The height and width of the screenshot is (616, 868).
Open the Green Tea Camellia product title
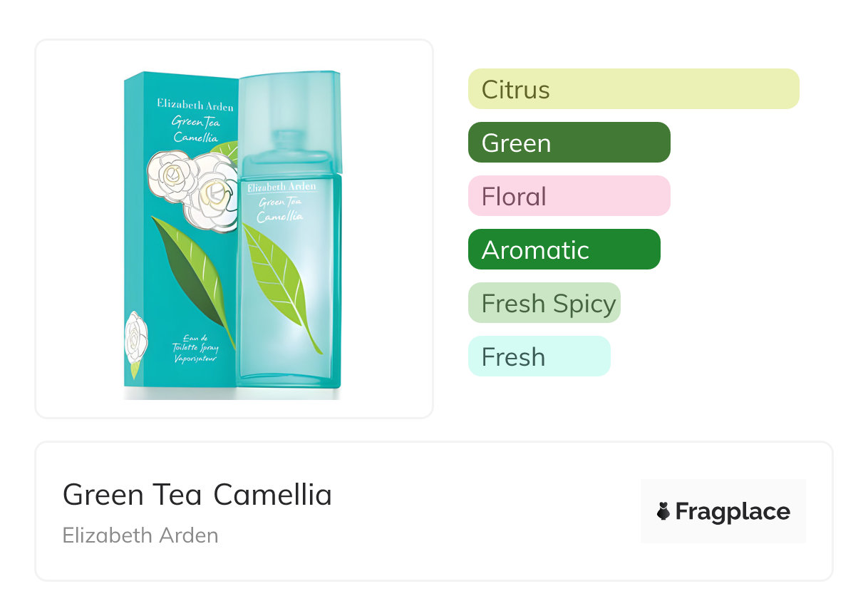pyautogui.click(x=197, y=494)
